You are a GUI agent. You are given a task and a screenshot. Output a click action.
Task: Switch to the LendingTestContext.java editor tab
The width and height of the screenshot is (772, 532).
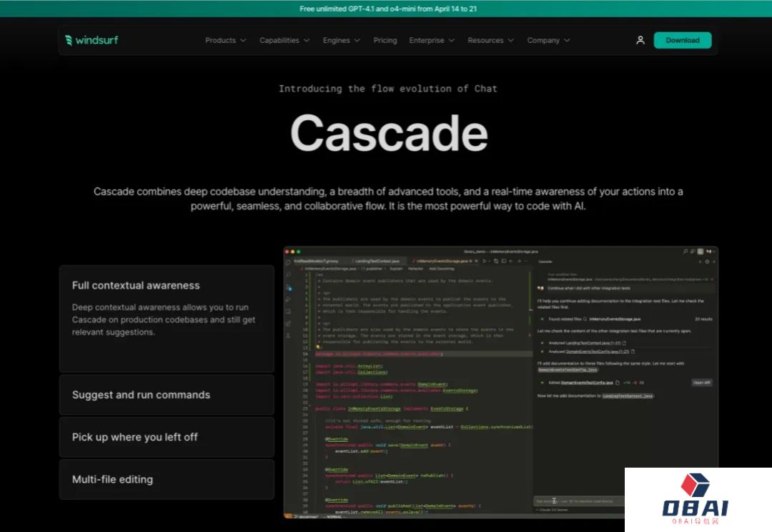pos(377,261)
